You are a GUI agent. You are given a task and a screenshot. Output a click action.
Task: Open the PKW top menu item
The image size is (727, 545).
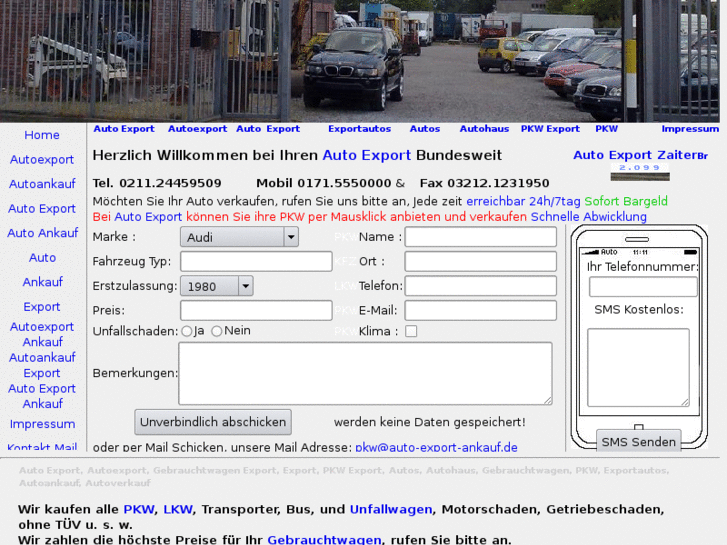tap(606, 129)
